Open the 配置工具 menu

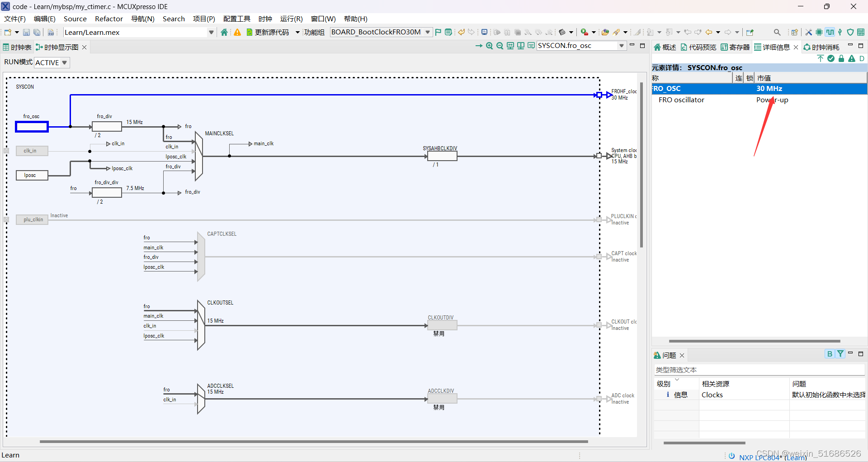(236, 19)
